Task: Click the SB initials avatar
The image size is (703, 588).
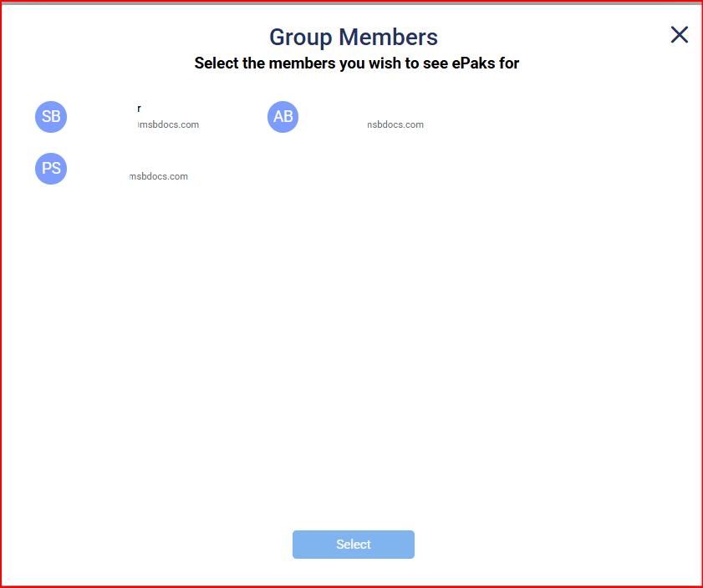Action: click(x=51, y=116)
